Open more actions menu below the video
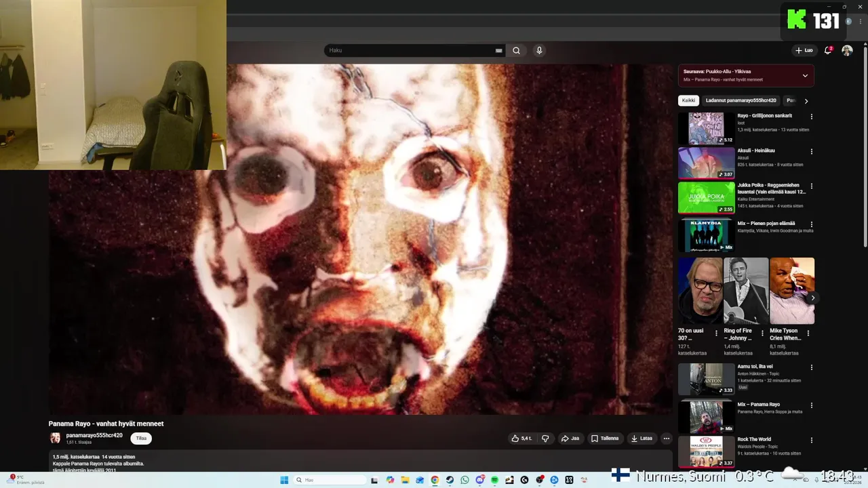Screen dimensions: 868x488 pyautogui.click(x=667, y=439)
